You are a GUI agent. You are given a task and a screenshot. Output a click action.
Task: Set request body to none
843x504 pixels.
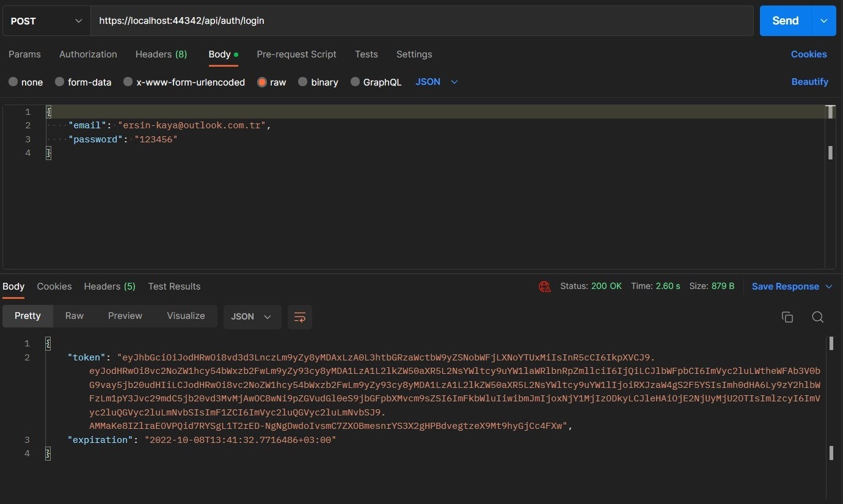click(x=25, y=82)
